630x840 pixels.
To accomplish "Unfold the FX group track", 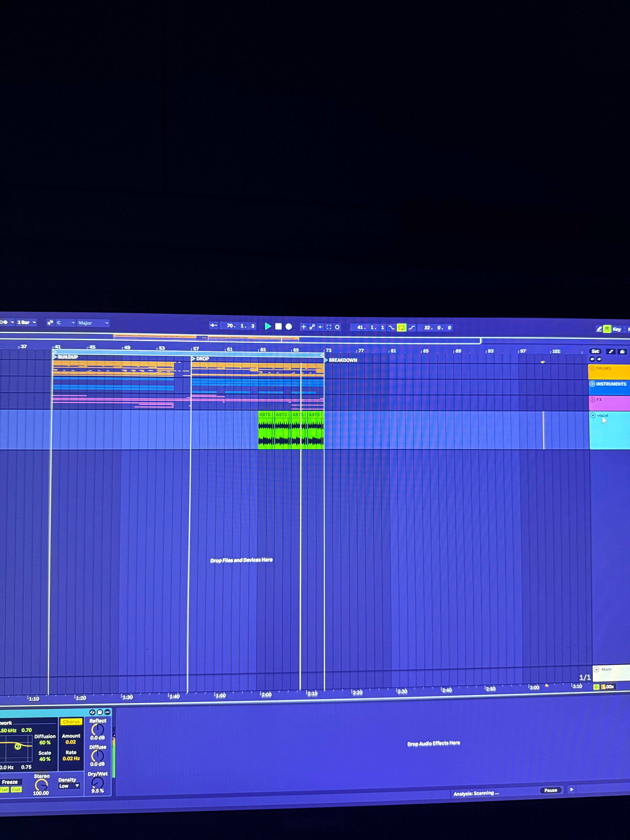I will tap(592, 400).
